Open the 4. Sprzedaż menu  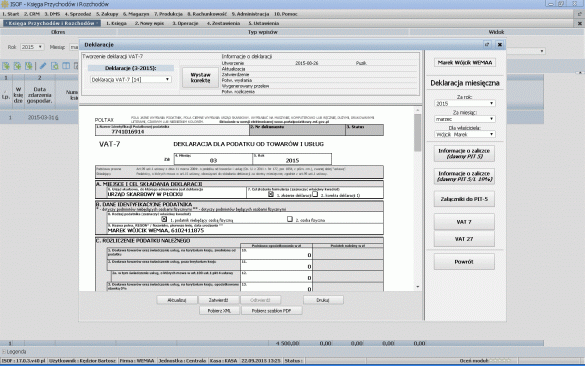tap(78, 14)
